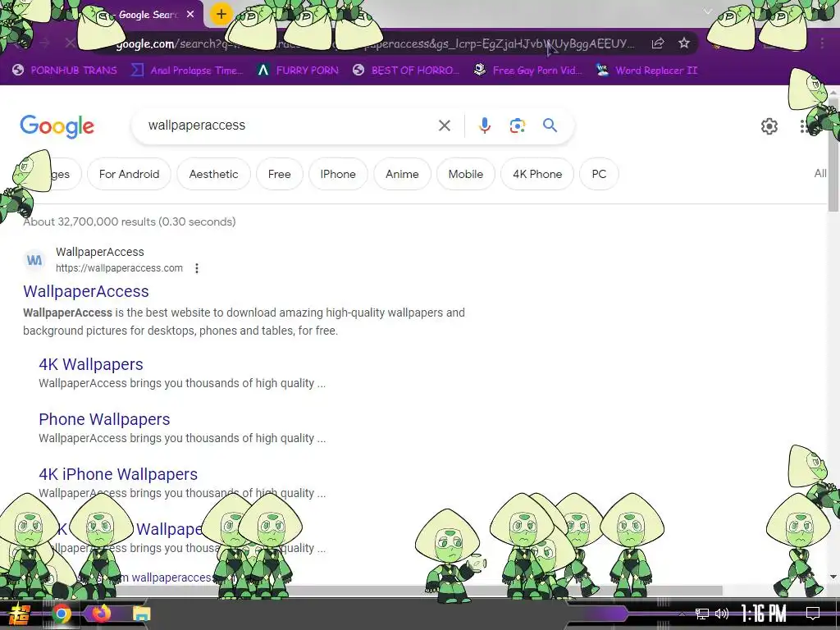Click the network tray icon
The width and height of the screenshot is (840, 630).
(x=702, y=614)
